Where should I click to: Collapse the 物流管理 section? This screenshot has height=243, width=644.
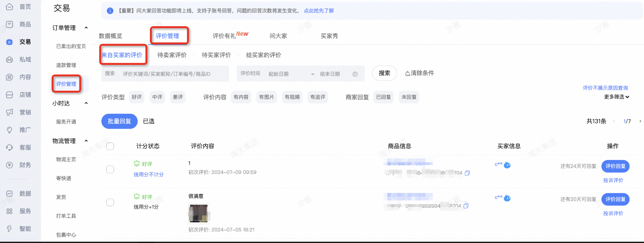point(86,141)
